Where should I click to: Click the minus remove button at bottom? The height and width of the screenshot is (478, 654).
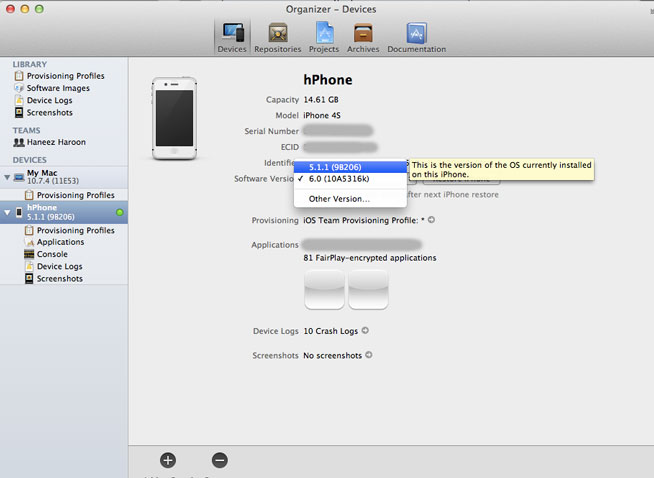pos(220,460)
